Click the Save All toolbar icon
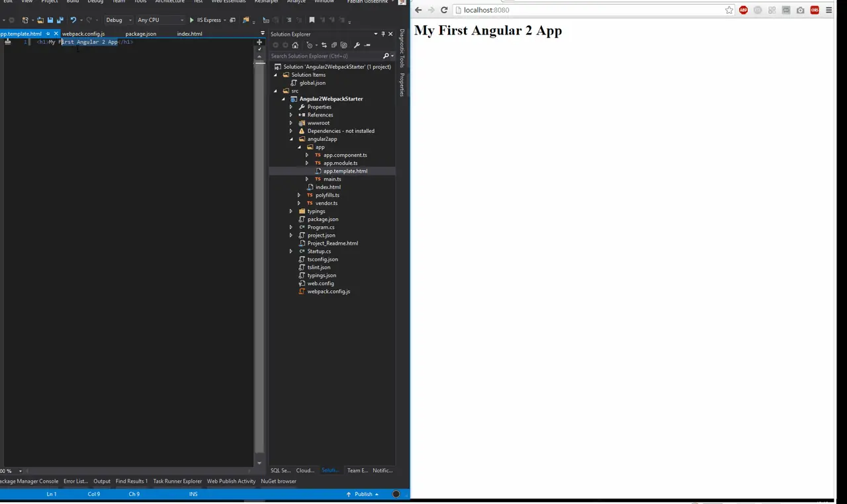The height and width of the screenshot is (504, 847). click(x=60, y=20)
